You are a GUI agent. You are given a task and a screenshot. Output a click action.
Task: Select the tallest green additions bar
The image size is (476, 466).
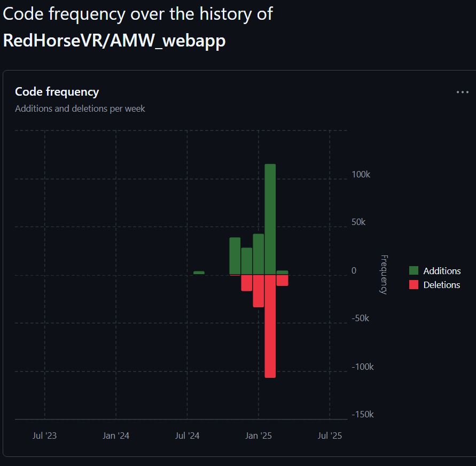pos(270,219)
